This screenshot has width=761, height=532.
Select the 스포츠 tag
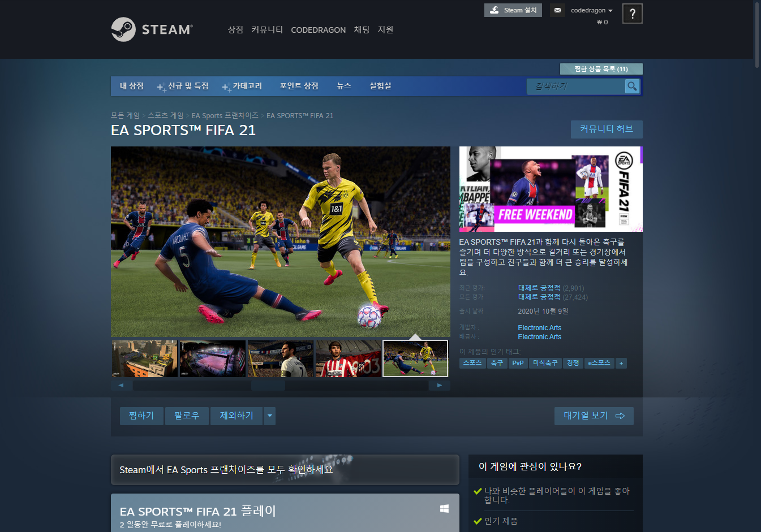(x=472, y=363)
